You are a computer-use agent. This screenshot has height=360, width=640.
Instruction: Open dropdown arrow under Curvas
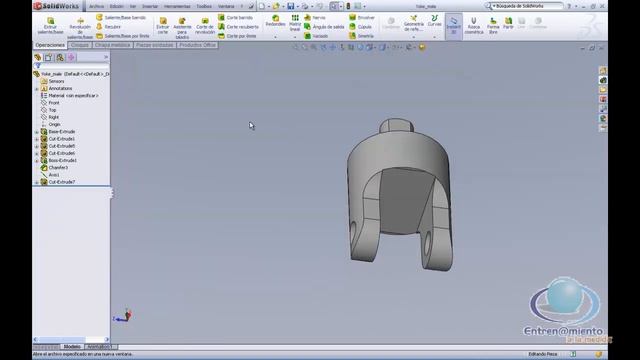[x=434, y=37]
